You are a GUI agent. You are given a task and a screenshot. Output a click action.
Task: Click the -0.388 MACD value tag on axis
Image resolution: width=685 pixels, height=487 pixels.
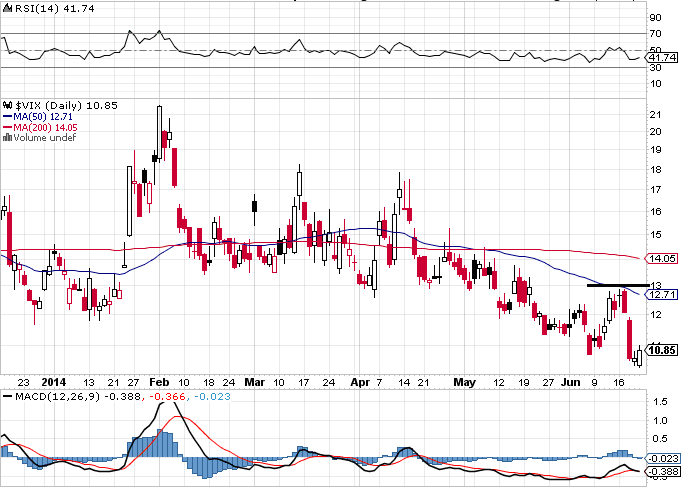coord(663,472)
